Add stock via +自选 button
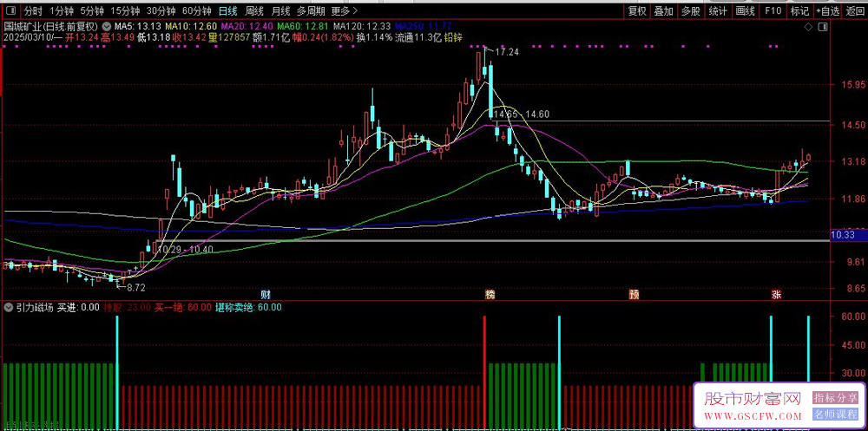Viewport: 868px width, 431px height. [827, 10]
